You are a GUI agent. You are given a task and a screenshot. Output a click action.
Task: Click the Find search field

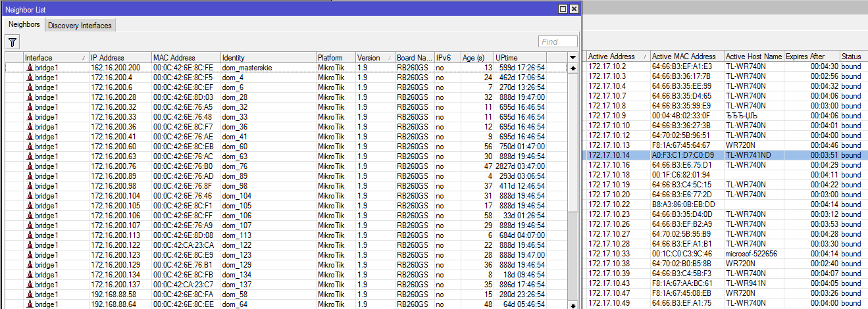(558, 42)
